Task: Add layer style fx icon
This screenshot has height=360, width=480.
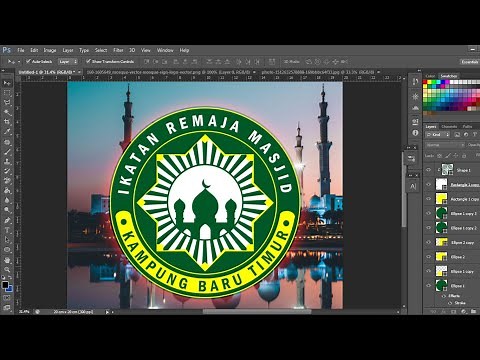Action: click(443, 311)
